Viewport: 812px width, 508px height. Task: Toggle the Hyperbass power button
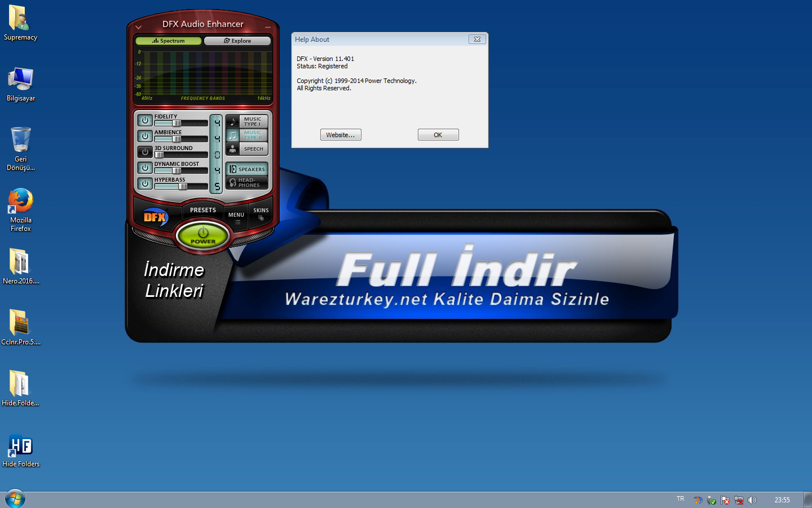(145, 183)
